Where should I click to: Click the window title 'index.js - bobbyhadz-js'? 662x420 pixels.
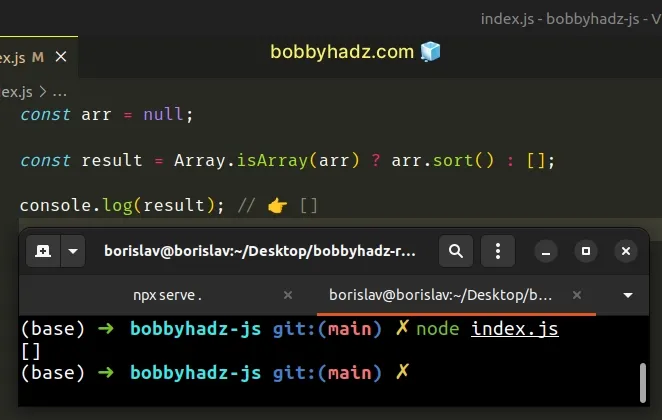click(x=560, y=19)
